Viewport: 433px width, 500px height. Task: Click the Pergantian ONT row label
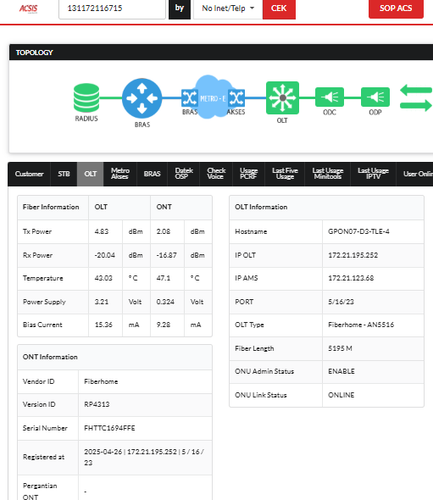coord(40,491)
